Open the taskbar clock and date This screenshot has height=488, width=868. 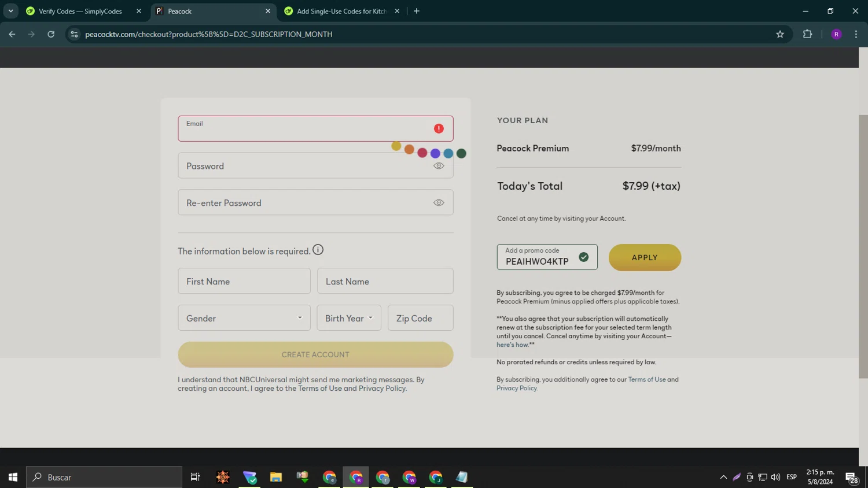coord(820,477)
